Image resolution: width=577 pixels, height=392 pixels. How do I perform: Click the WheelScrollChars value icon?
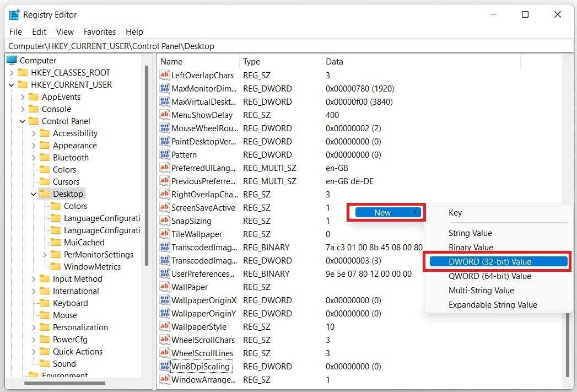(x=164, y=340)
